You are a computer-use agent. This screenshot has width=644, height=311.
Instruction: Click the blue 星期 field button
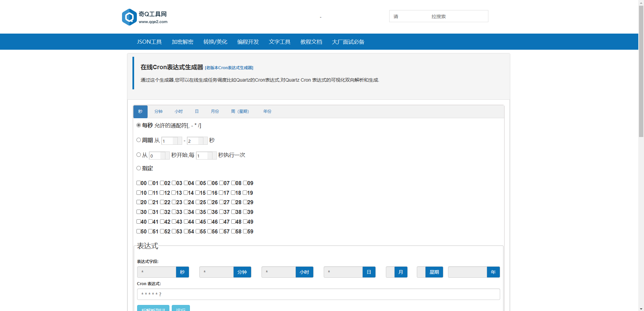click(x=435, y=272)
